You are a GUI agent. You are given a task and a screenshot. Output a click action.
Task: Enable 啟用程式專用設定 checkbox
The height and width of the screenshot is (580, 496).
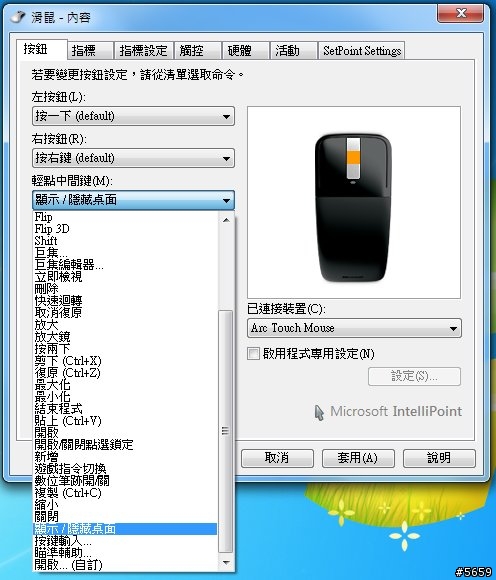pos(253,354)
